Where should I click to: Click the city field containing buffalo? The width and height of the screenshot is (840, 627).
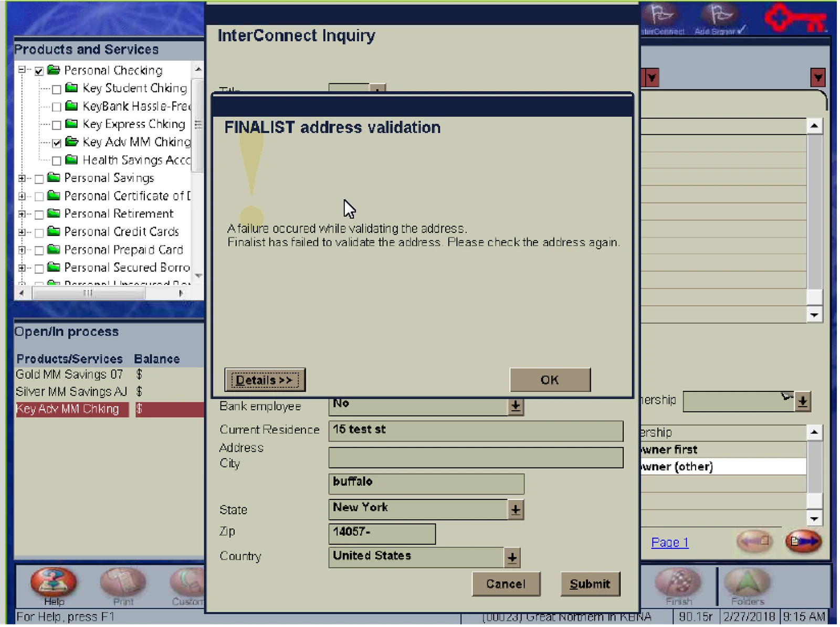426,484
